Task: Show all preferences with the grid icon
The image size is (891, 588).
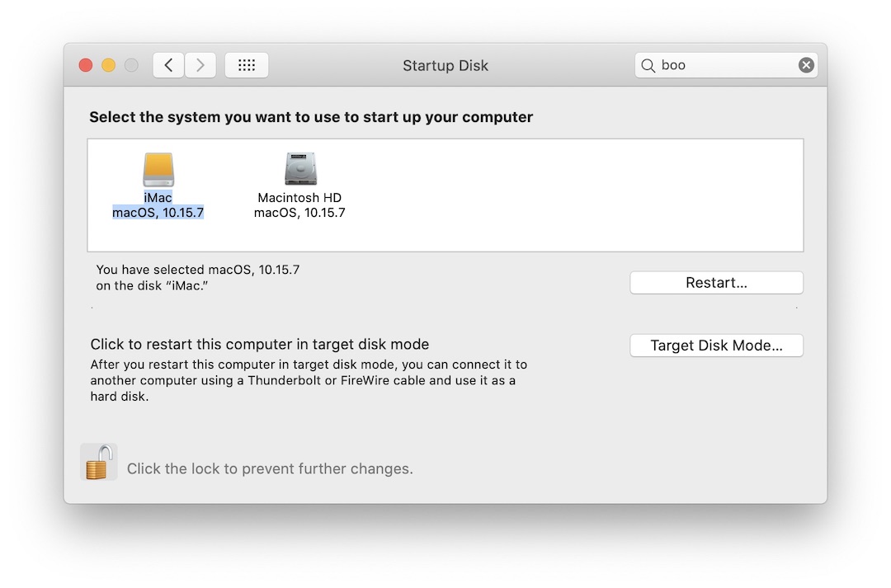Action: click(247, 65)
